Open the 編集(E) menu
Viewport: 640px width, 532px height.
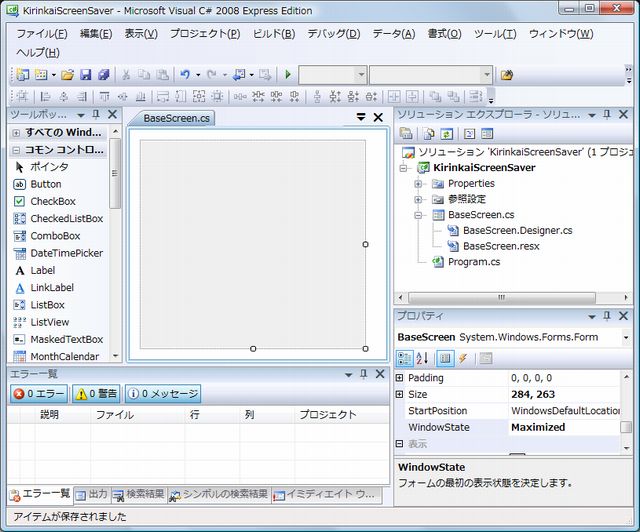tap(96, 33)
